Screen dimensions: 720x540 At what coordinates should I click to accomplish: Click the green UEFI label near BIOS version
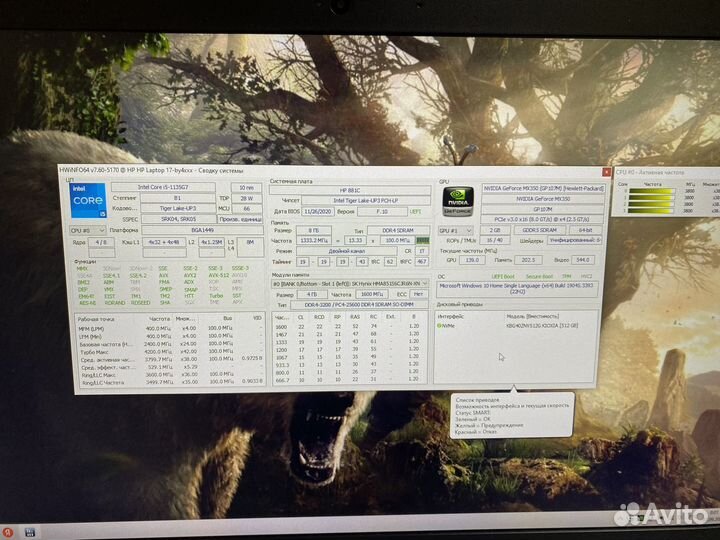tap(415, 212)
